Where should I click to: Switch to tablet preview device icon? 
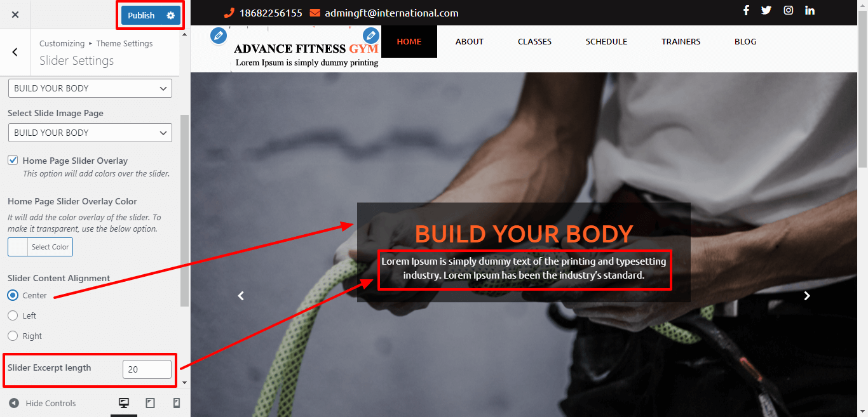pyautogui.click(x=151, y=403)
